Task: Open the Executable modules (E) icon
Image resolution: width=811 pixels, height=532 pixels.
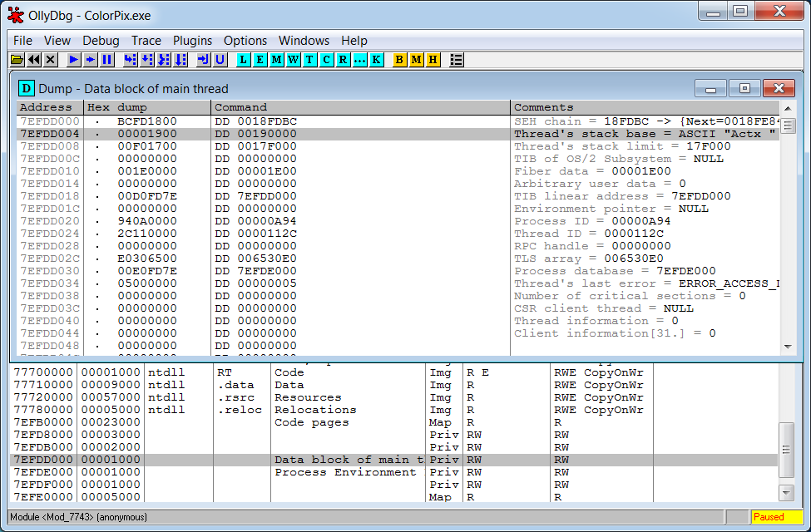Action: coord(260,60)
